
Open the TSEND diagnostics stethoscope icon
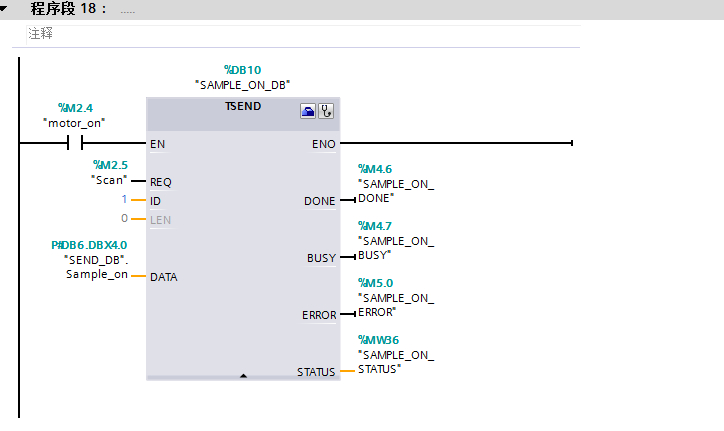click(x=325, y=112)
